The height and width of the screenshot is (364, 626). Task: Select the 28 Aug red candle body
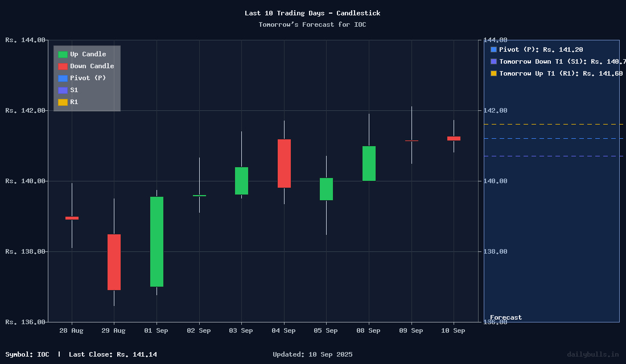(x=72, y=218)
